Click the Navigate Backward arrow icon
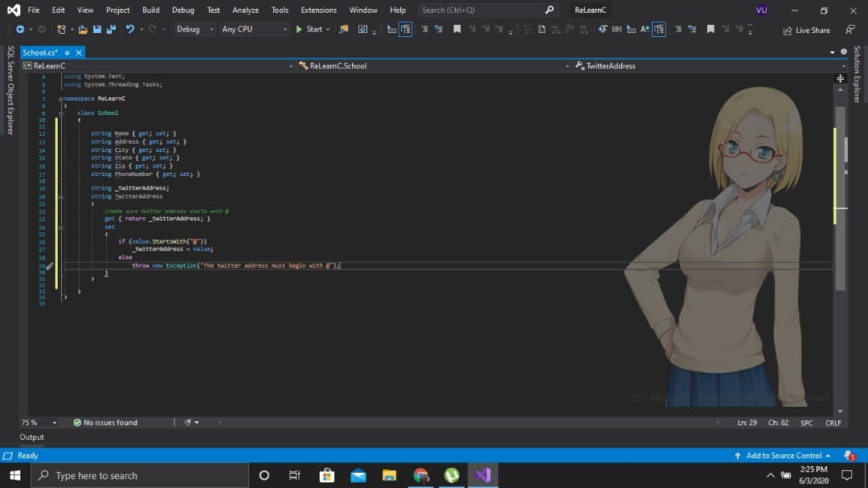The width and height of the screenshot is (868, 488). coord(20,29)
